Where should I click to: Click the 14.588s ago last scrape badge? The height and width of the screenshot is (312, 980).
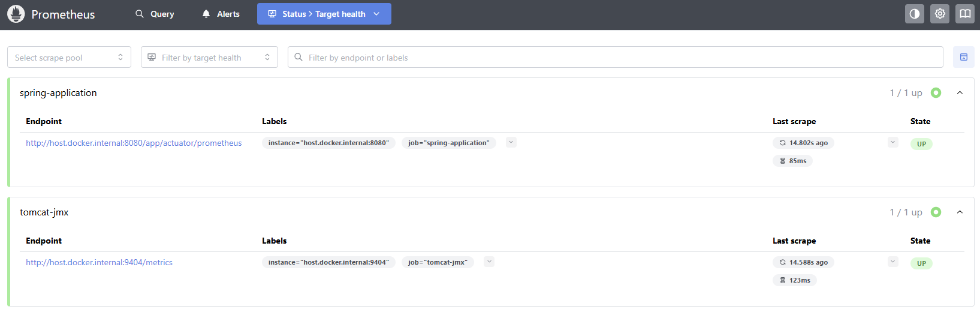click(803, 262)
